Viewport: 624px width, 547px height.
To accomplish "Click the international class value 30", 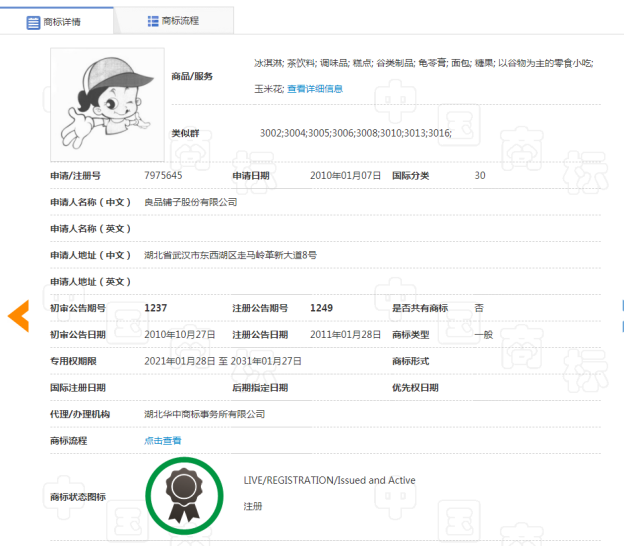I will tap(480, 176).
